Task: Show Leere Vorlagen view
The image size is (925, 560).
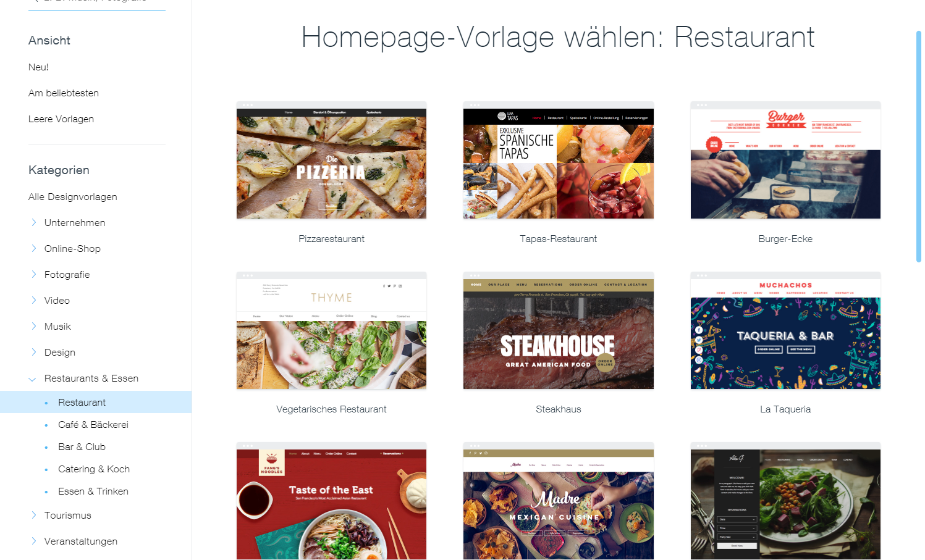Action: 61,119
